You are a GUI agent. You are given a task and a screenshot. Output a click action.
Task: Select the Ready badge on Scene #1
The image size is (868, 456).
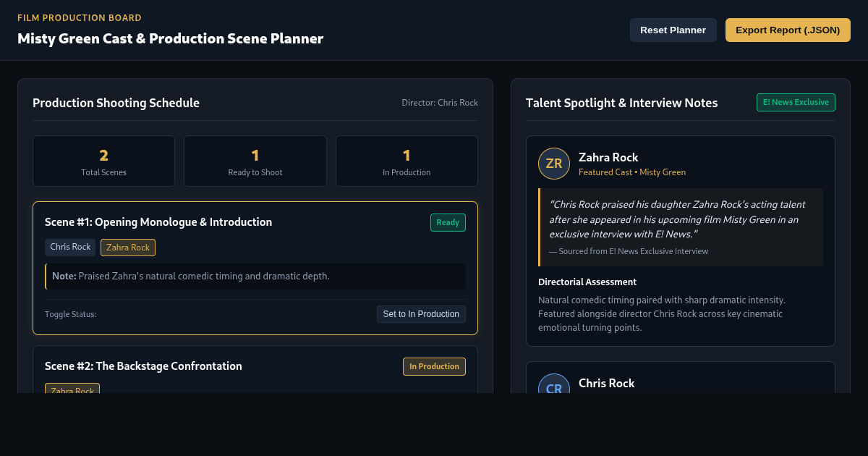coord(448,222)
